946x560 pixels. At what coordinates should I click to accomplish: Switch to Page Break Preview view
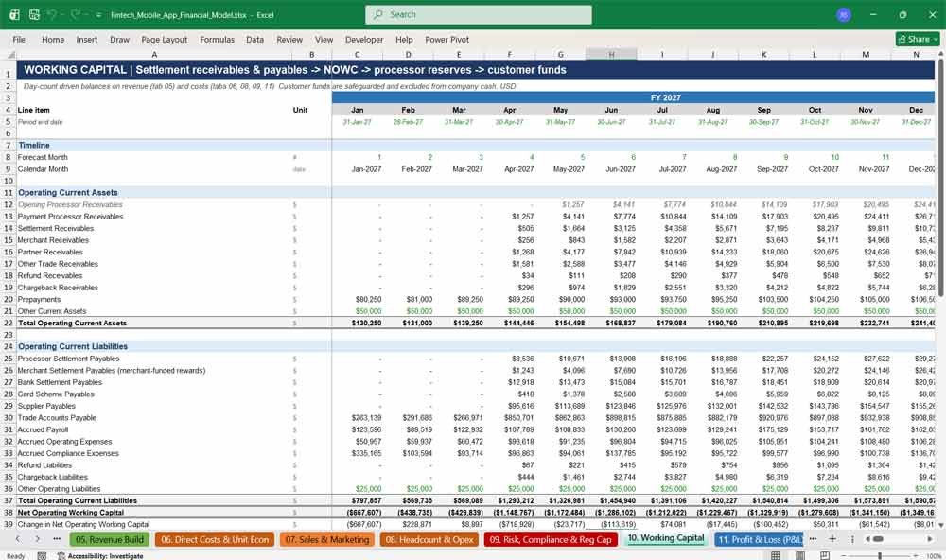[x=824, y=555]
